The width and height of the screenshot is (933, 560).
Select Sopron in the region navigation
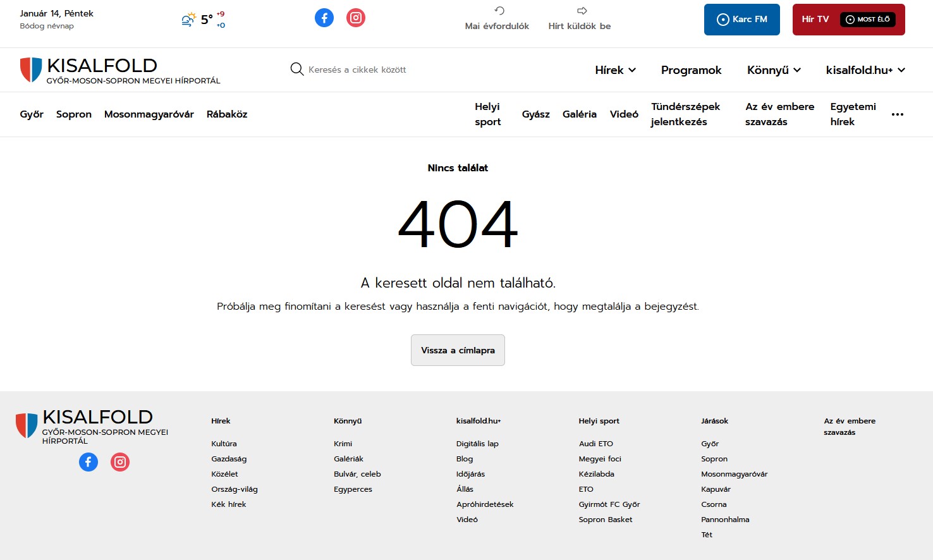[74, 114]
